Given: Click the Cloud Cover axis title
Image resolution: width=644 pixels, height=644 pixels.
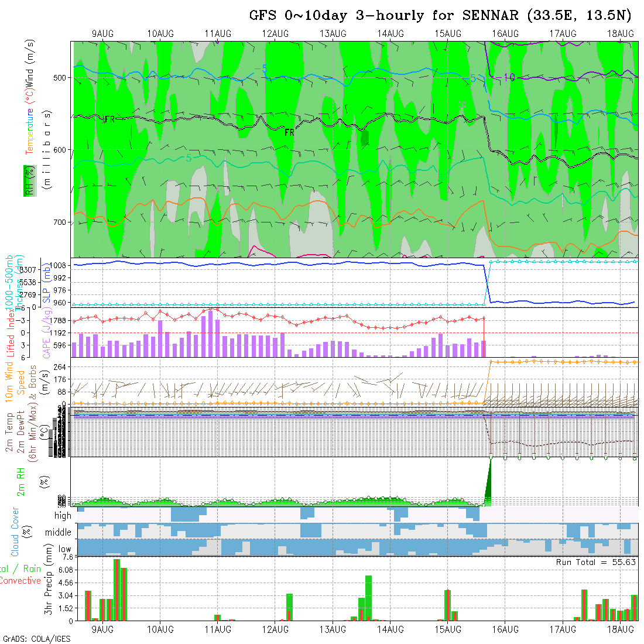Looking at the screenshot, I should point(15,532).
